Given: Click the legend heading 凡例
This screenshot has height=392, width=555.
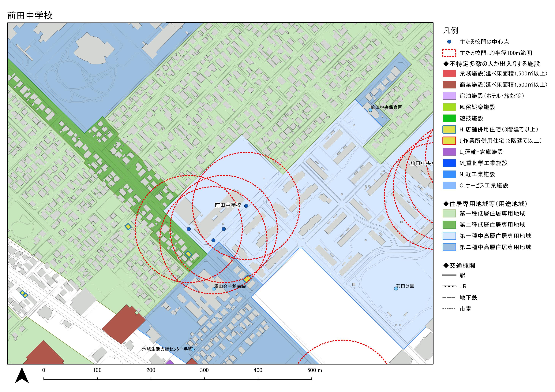Looking at the screenshot, I should [x=451, y=30].
